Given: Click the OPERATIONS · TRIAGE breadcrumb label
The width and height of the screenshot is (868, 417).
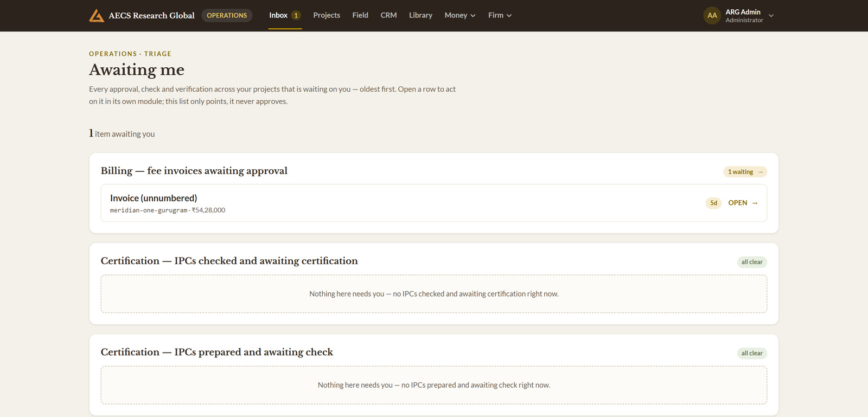Looking at the screenshot, I should (x=130, y=54).
